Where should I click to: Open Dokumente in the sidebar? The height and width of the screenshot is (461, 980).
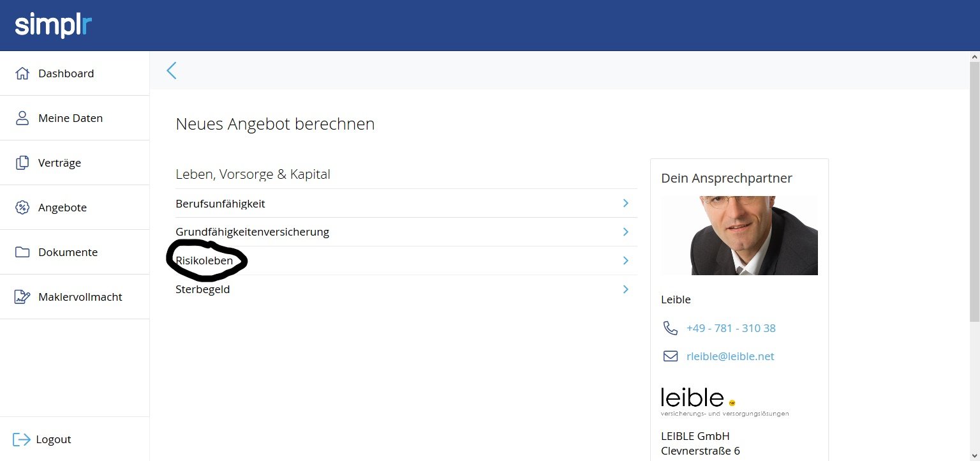[75, 252]
